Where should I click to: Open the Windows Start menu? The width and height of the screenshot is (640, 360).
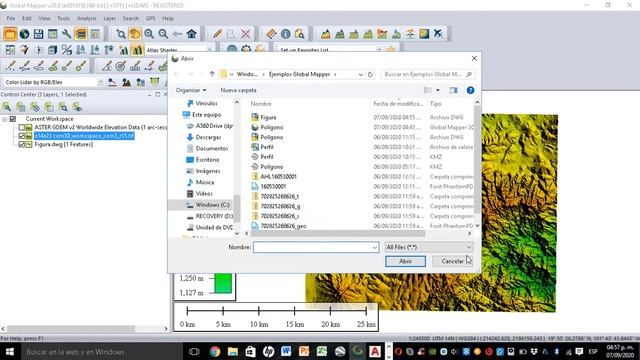[9, 351]
